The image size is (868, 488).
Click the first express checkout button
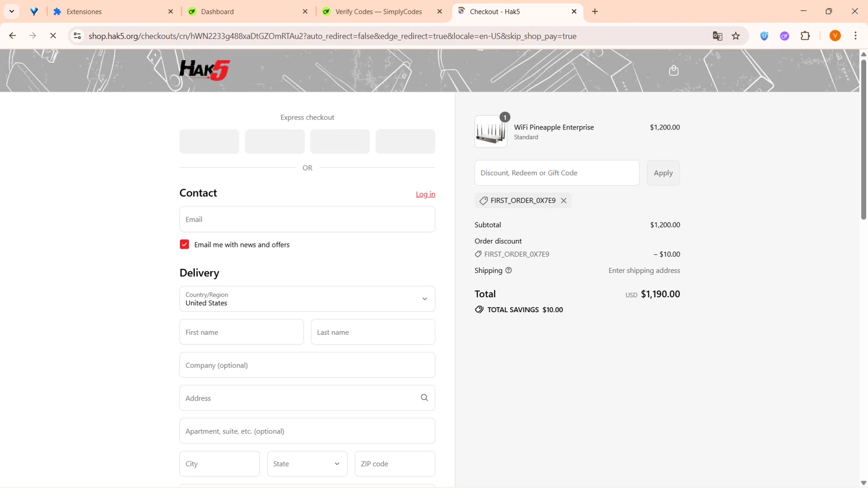tap(209, 142)
